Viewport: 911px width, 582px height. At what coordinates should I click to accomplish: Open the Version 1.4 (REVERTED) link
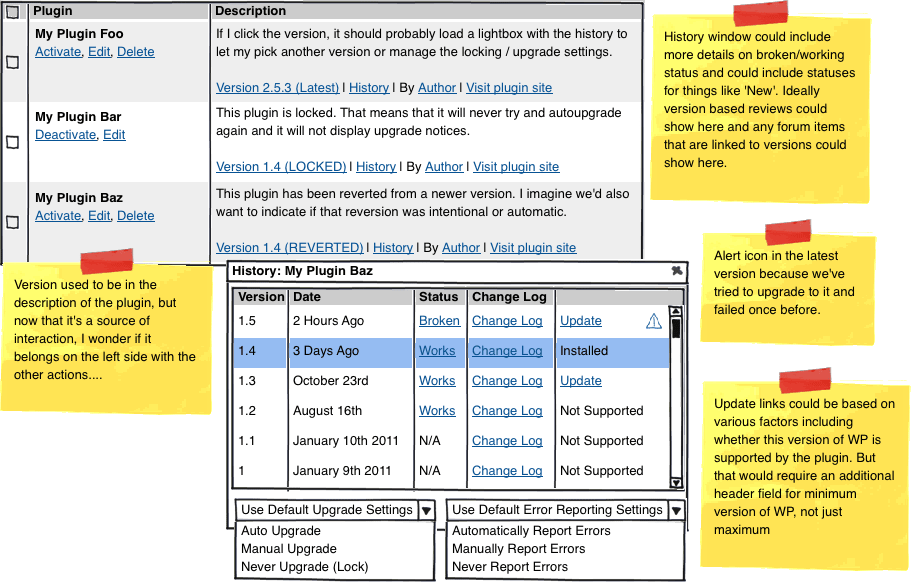tap(289, 247)
